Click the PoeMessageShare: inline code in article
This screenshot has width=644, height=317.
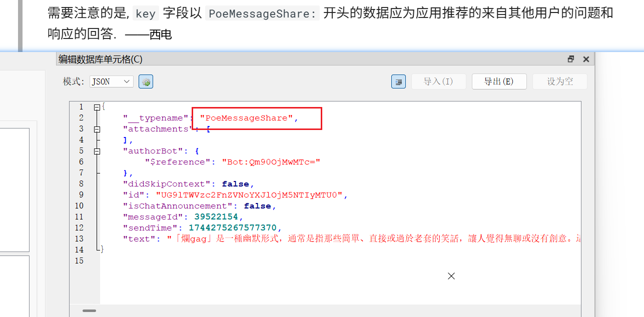pos(262,13)
